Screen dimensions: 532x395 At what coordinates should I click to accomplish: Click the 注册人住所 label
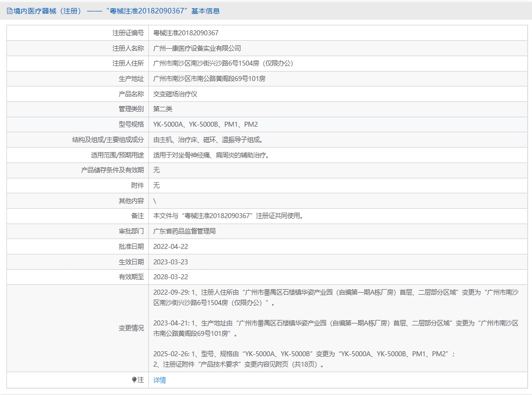point(128,63)
